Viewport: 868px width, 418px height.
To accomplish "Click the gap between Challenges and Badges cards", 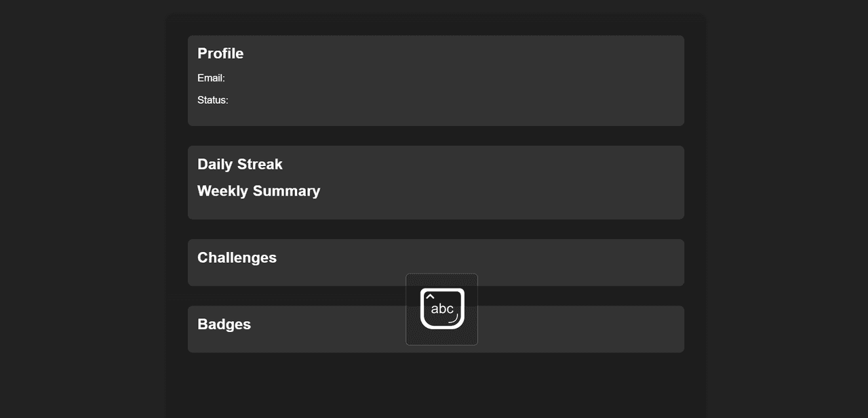I will (x=305, y=296).
